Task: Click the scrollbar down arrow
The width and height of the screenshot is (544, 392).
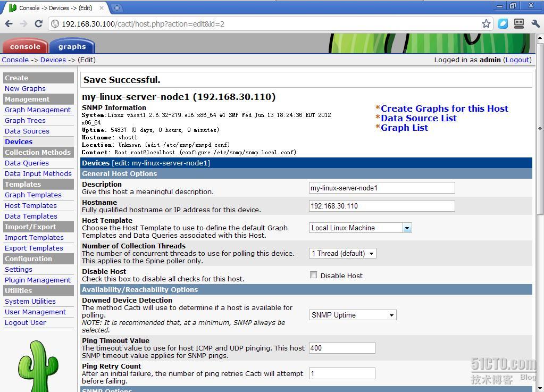Action: click(540, 388)
